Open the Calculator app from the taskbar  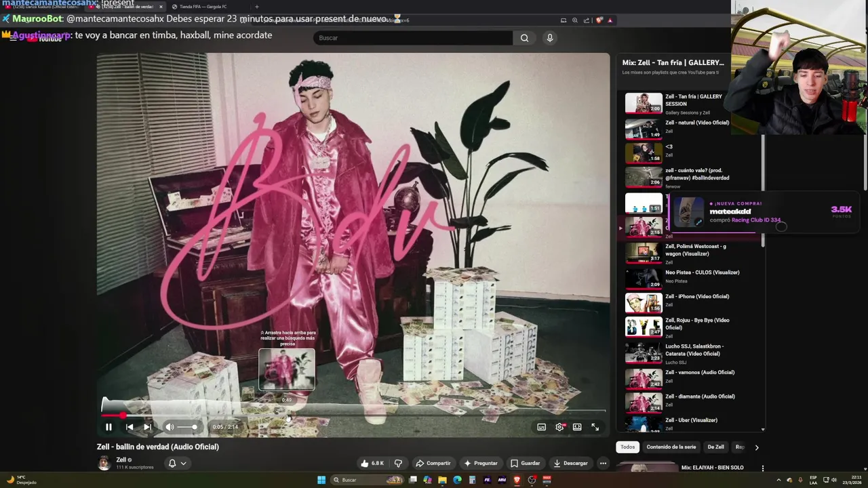[472, 480]
